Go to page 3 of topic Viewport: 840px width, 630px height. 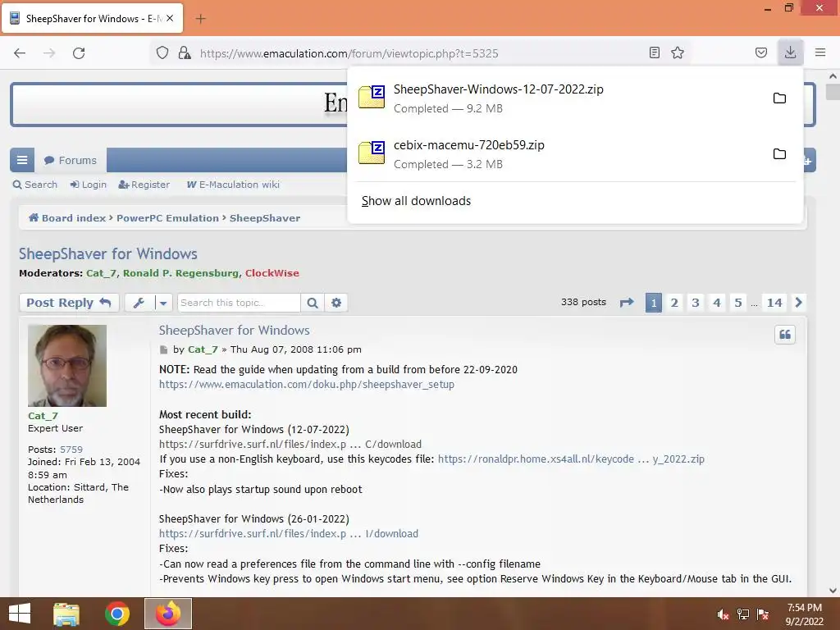696,303
